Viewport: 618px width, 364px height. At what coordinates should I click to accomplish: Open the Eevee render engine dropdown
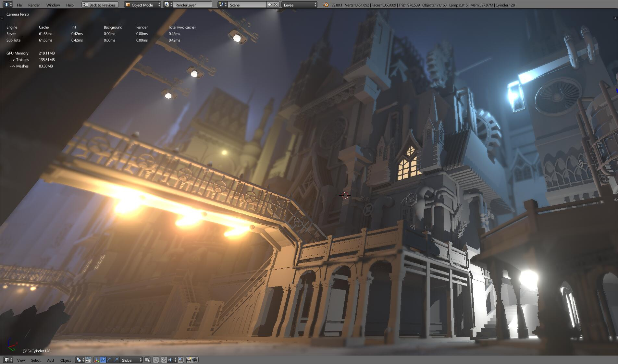tap(299, 5)
